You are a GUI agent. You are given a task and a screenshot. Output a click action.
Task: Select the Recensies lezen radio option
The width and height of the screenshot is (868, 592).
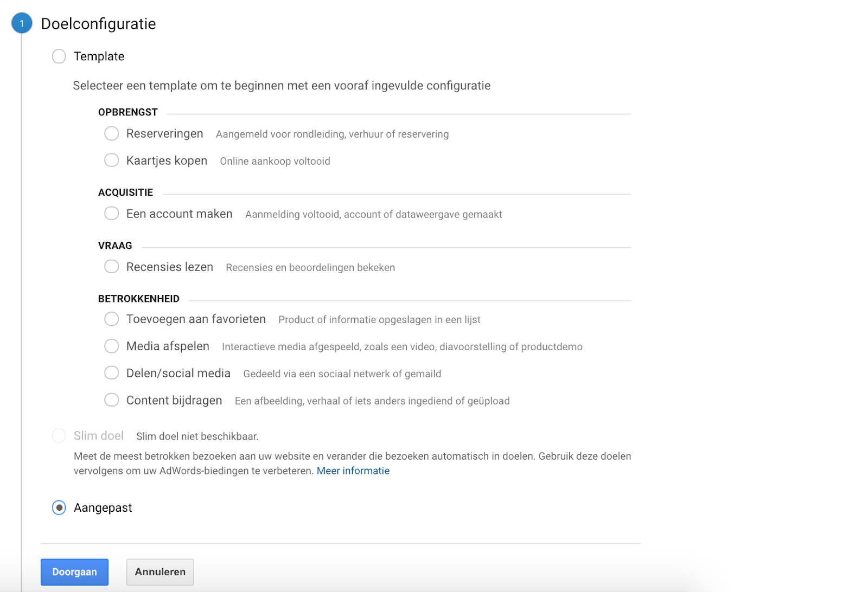tap(112, 267)
